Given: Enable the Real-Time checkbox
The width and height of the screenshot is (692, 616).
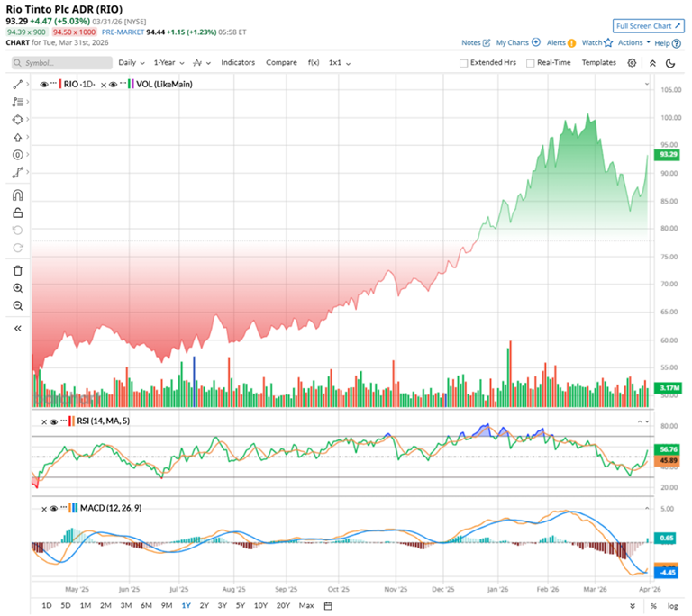Looking at the screenshot, I should pos(531,63).
